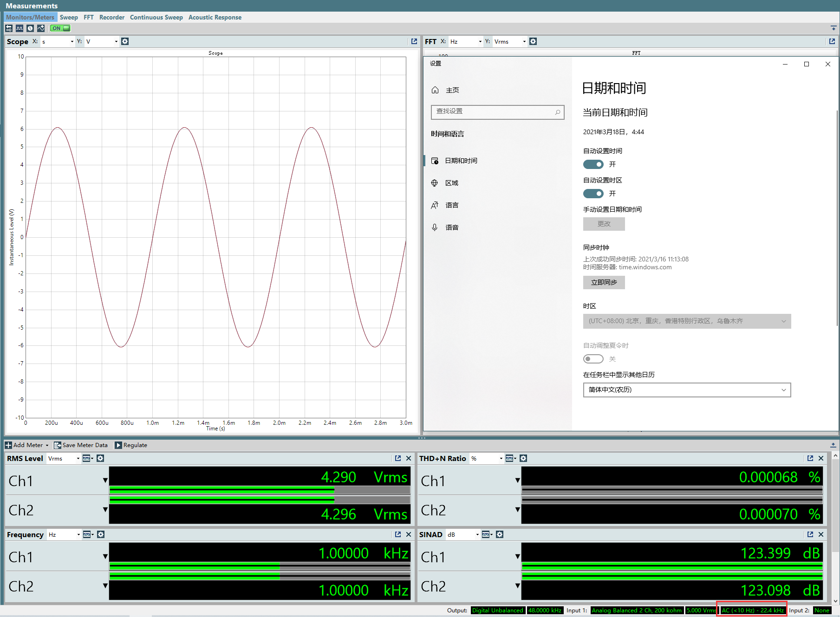Open the RMS Level graph options icon
840x617 pixels.
(88, 458)
